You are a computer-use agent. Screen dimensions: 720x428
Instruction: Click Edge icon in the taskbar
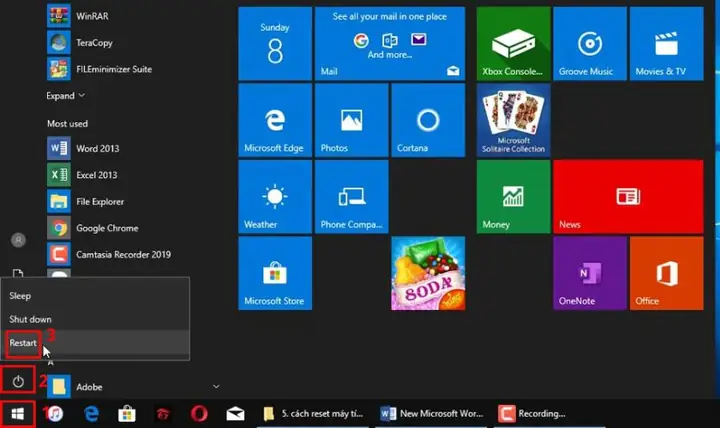(91, 414)
